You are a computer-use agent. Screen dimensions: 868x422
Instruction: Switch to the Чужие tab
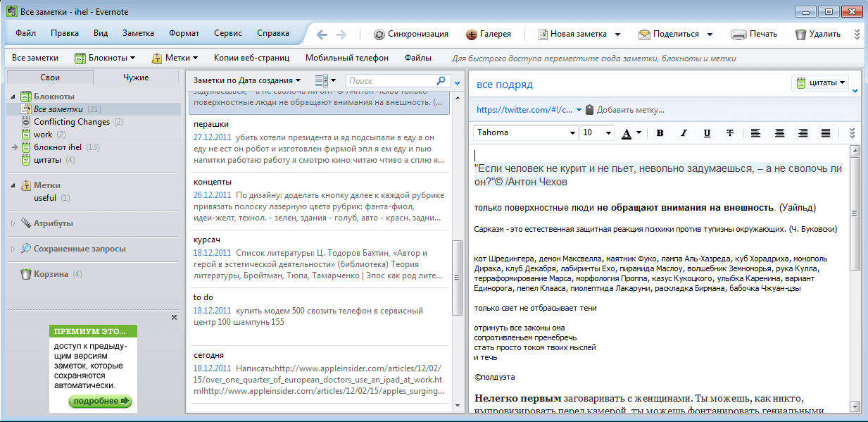tap(136, 77)
